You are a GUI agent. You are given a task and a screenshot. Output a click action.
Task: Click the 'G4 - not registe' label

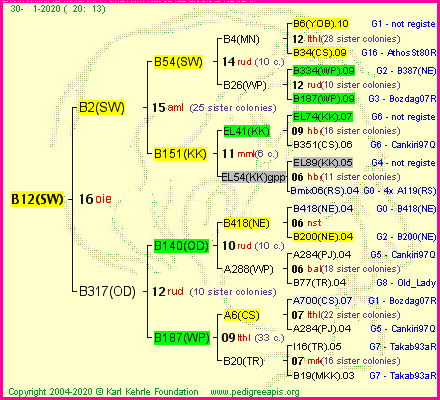404,163
